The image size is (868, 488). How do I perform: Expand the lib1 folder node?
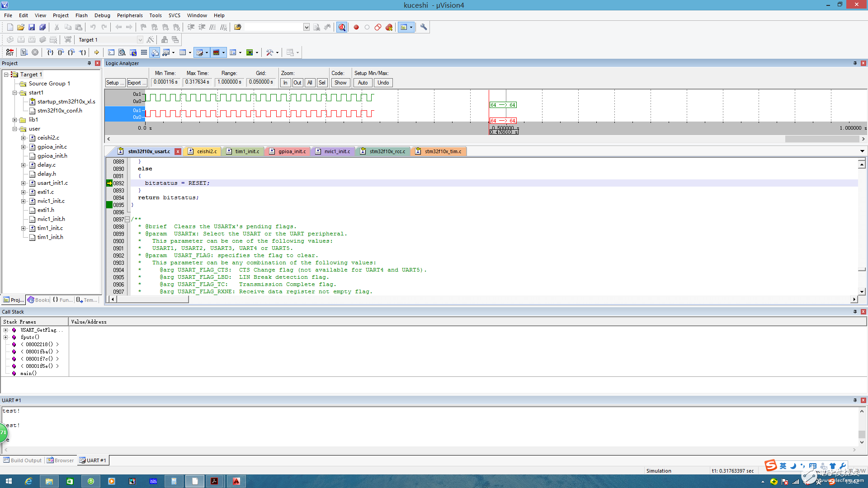click(15, 120)
